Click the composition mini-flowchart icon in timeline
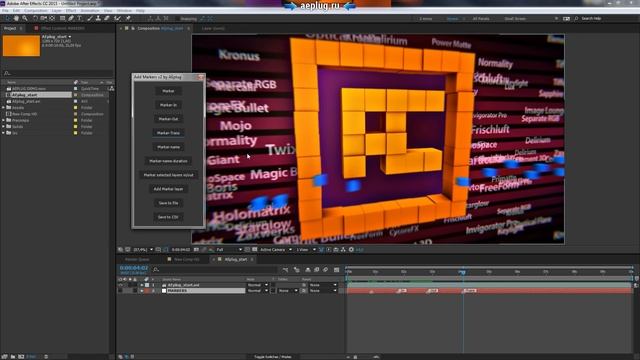The image size is (640, 360). pos(285,269)
